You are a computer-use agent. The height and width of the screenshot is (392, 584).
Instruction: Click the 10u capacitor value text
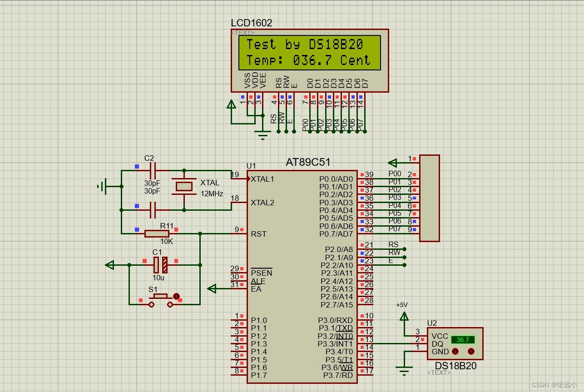(158, 278)
